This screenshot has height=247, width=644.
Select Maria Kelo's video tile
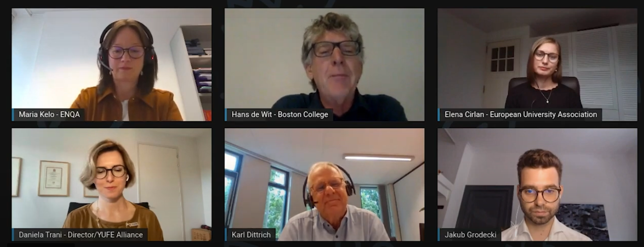pyautogui.click(x=111, y=65)
